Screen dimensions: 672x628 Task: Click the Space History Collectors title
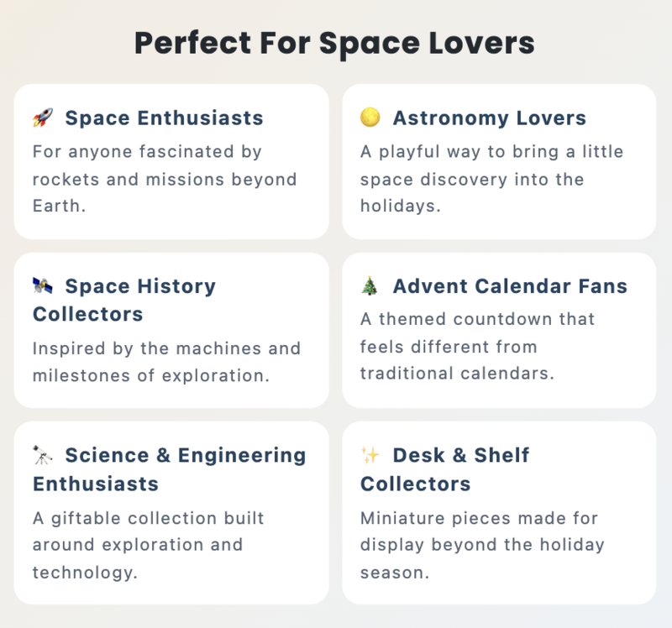[x=124, y=300]
